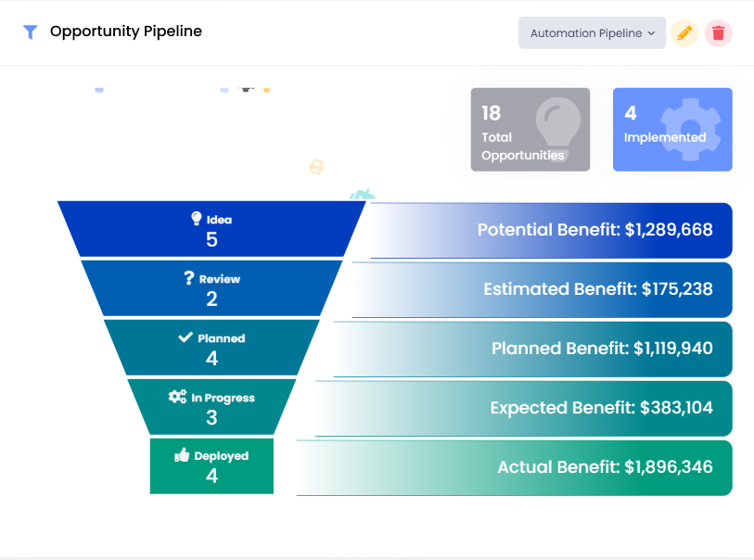Click the thumbs-up icon beside Deployed
The height and width of the screenshot is (560, 754).
182,455
